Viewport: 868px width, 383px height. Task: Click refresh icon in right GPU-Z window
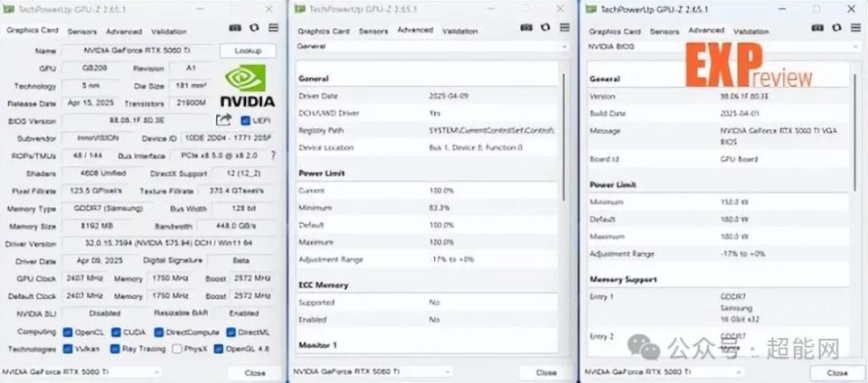(837, 28)
